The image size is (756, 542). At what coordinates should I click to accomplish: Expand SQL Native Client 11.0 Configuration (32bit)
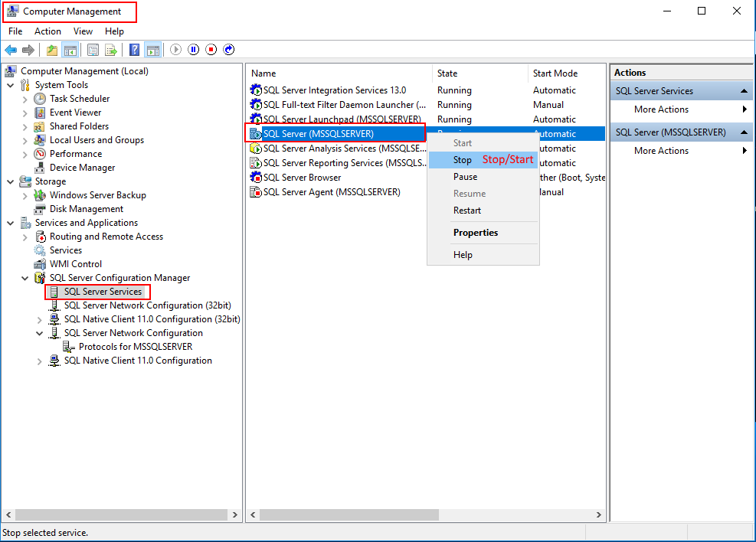coord(40,320)
